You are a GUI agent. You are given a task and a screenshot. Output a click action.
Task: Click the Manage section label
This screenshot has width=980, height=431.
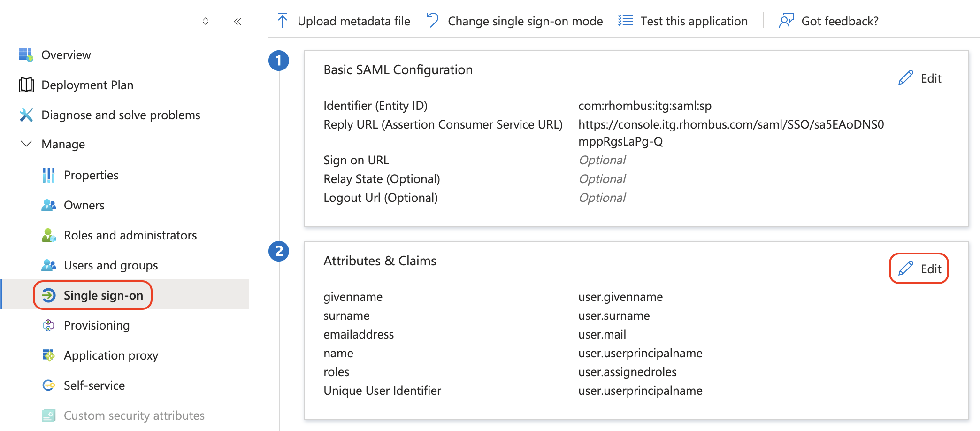(63, 144)
